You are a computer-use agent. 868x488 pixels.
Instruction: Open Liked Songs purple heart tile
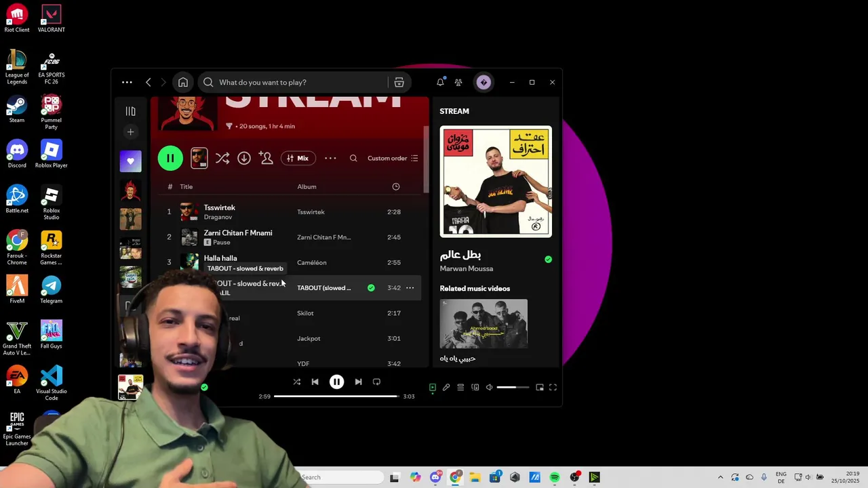(x=131, y=161)
